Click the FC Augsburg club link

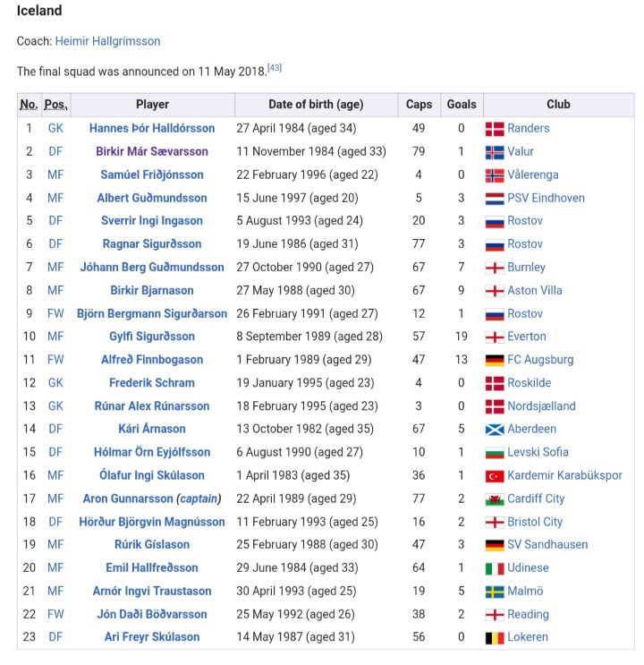[540, 360]
